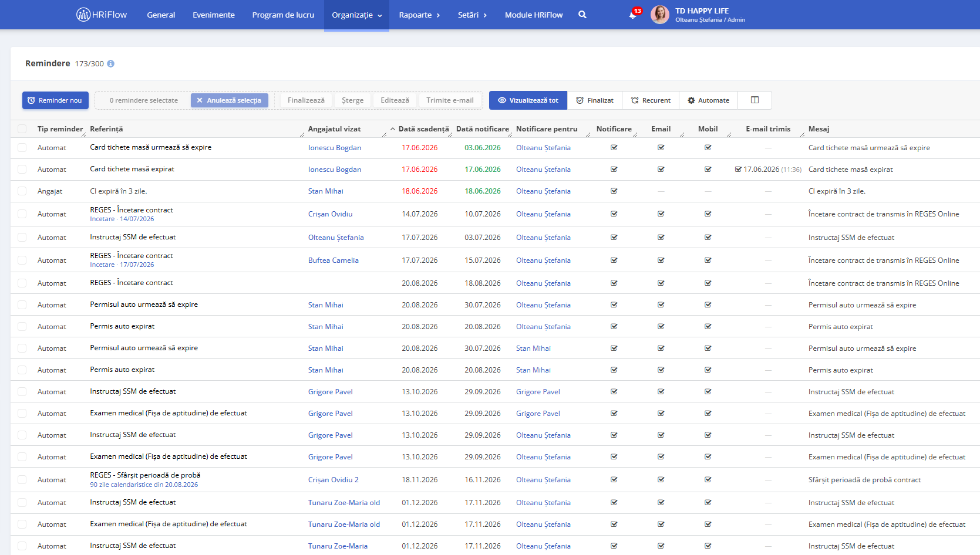
Task: Open the Evenimente menu item
Action: point(214,15)
